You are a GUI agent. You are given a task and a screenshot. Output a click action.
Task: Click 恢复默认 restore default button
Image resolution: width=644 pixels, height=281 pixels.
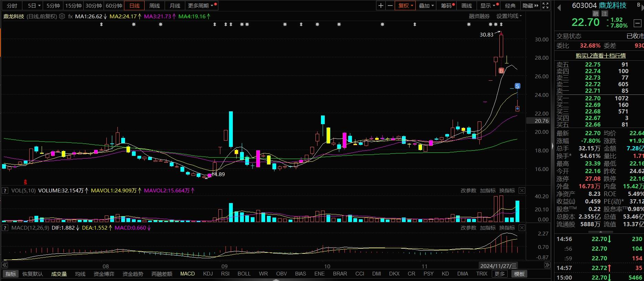tap(33, 274)
